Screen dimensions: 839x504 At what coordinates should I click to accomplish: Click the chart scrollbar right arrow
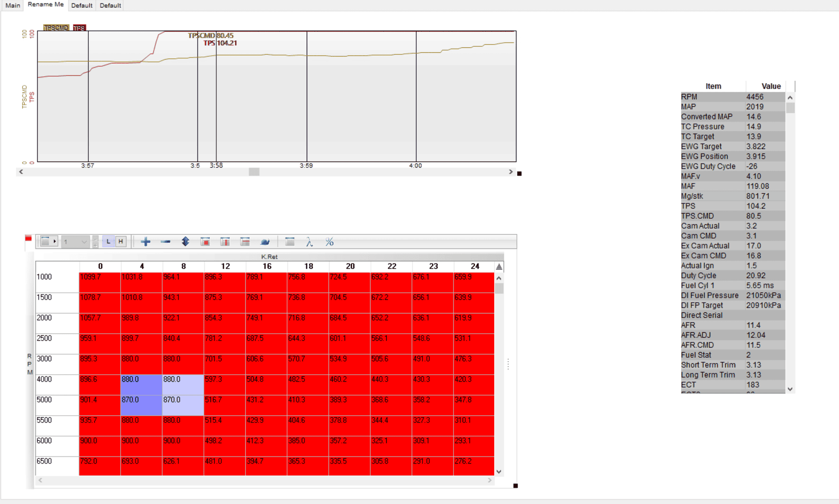511,172
